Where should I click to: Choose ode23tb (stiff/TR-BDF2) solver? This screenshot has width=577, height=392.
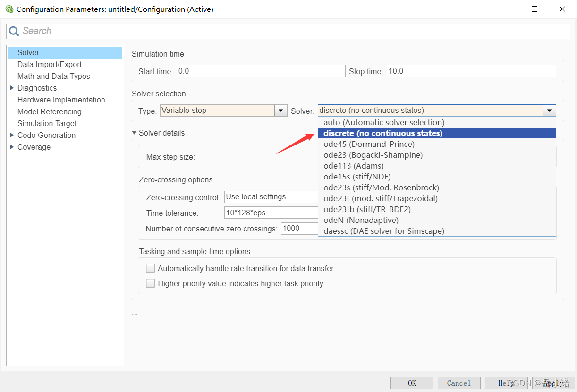[437, 209]
